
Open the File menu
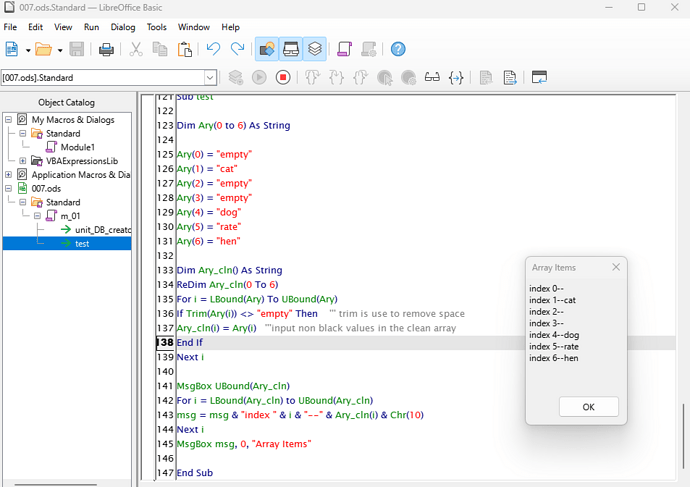(10, 27)
